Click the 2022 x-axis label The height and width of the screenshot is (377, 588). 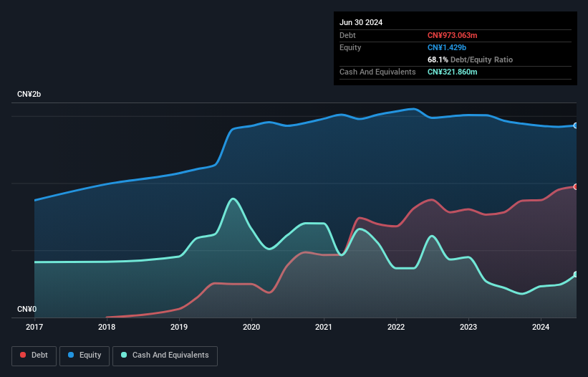point(396,327)
